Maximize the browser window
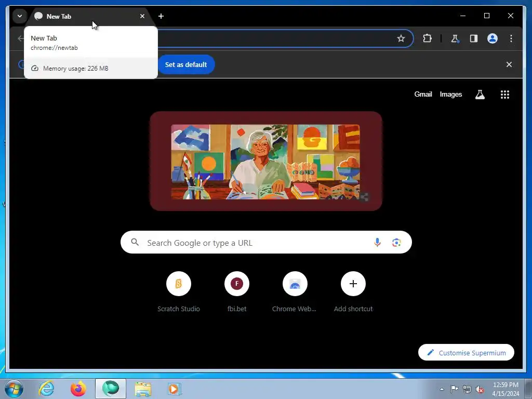Viewport: 532px width, 399px height. click(x=486, y=16)
